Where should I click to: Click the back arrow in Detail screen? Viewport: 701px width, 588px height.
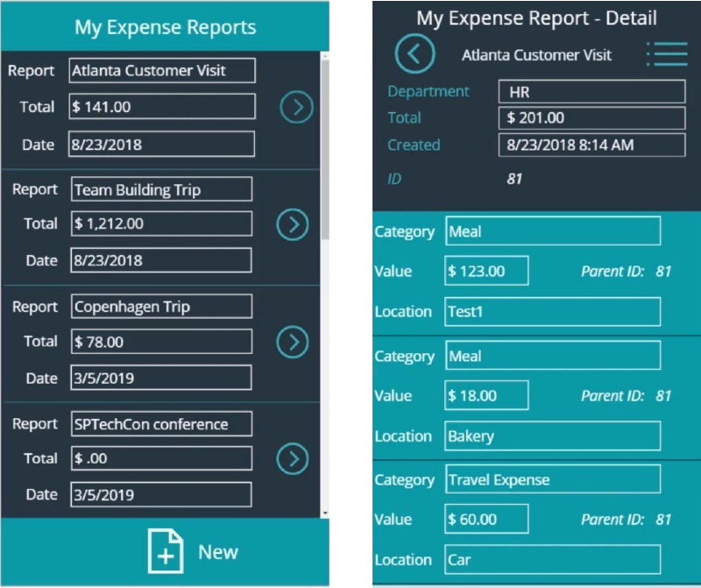414,53
